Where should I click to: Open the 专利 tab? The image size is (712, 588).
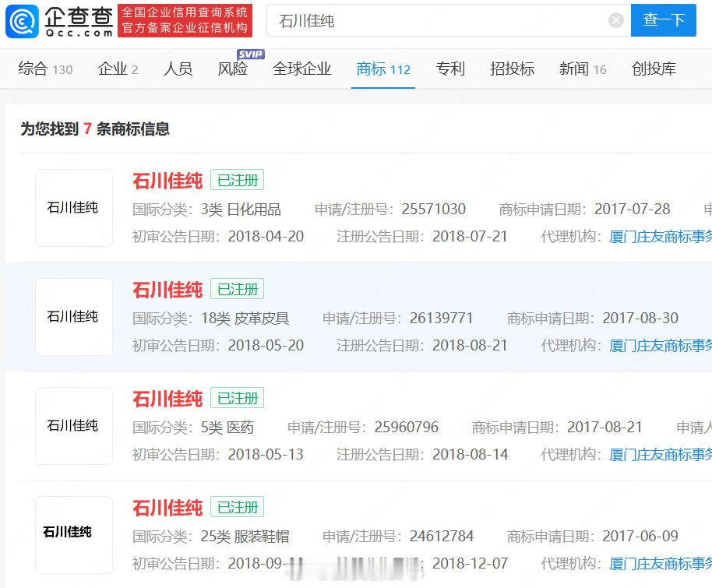click(x=450, y=69)
